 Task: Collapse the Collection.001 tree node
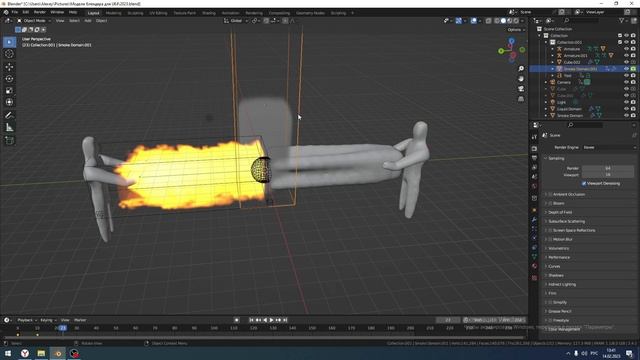546,42
